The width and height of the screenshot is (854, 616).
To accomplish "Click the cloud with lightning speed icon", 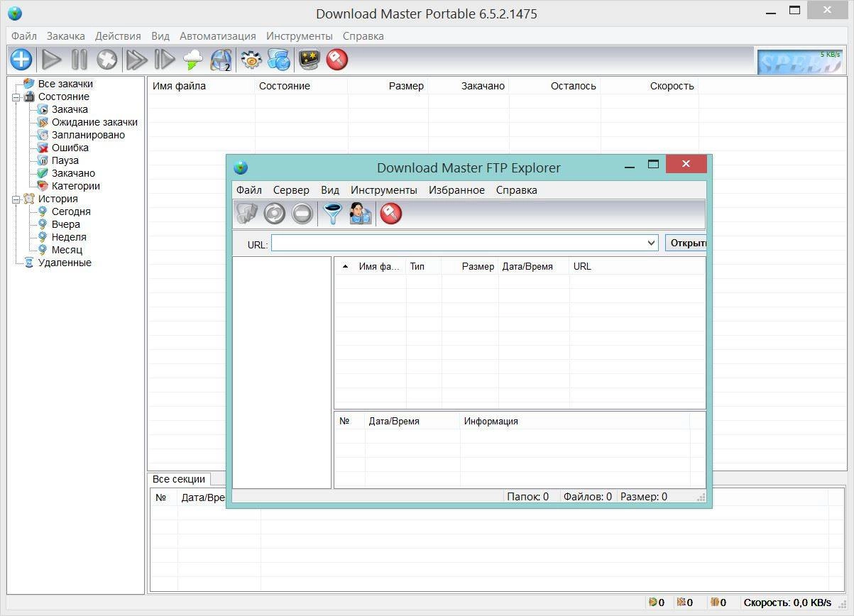I will tap(192, 60).
